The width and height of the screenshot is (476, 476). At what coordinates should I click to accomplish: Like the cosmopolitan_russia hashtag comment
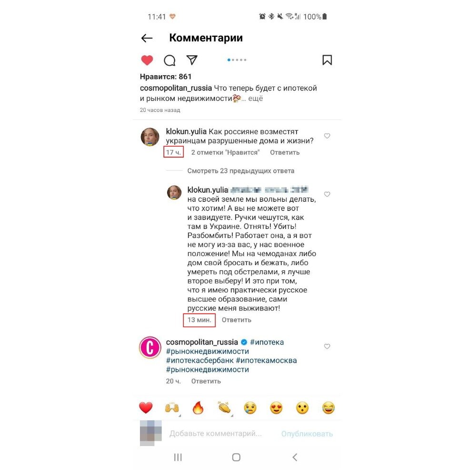click(327, 347)
